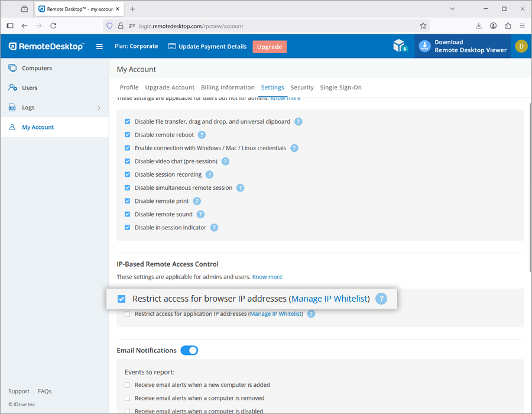This screenshot has height=414, width=532.
Task: Uncheck Disable video chat (pre-session)
Action: pyautogui.click(x=128, y=161)
